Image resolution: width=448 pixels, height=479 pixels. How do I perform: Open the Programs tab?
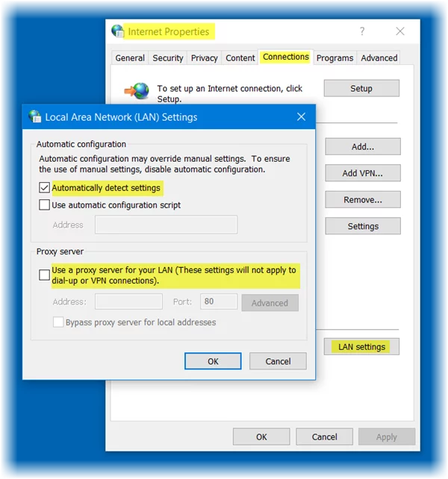point(335,58)
